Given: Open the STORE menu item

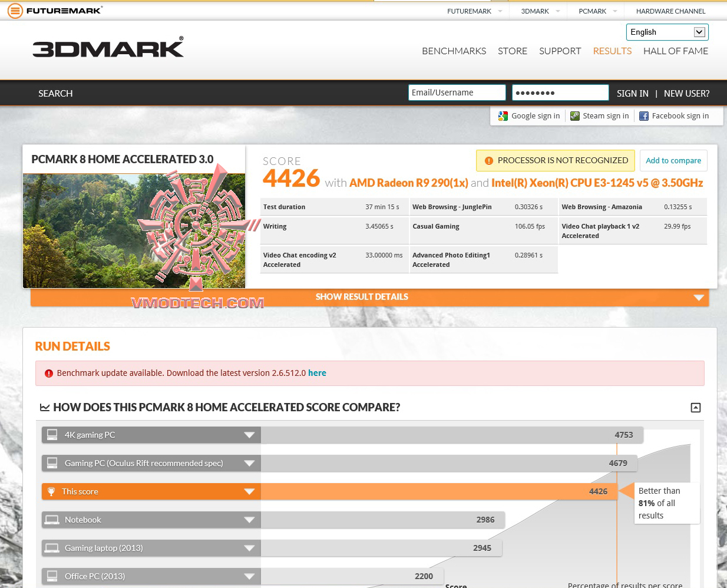Looking at the screenshot, I should coord(513,51).
